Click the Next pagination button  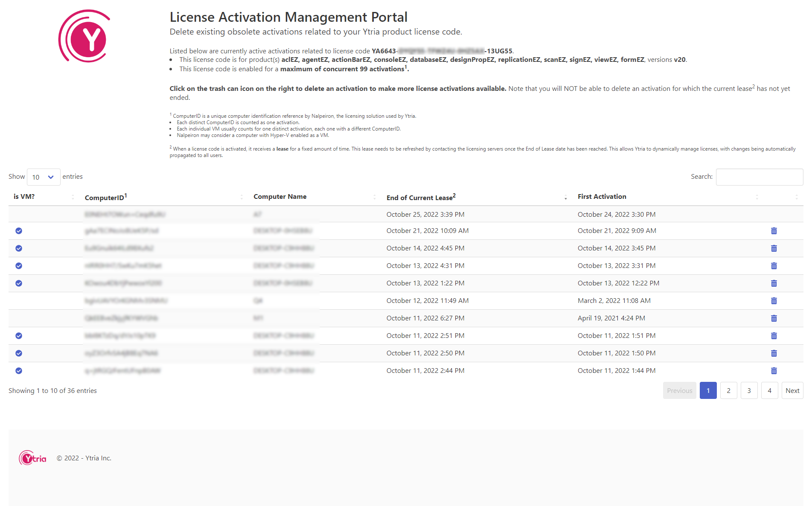[792, 390]
